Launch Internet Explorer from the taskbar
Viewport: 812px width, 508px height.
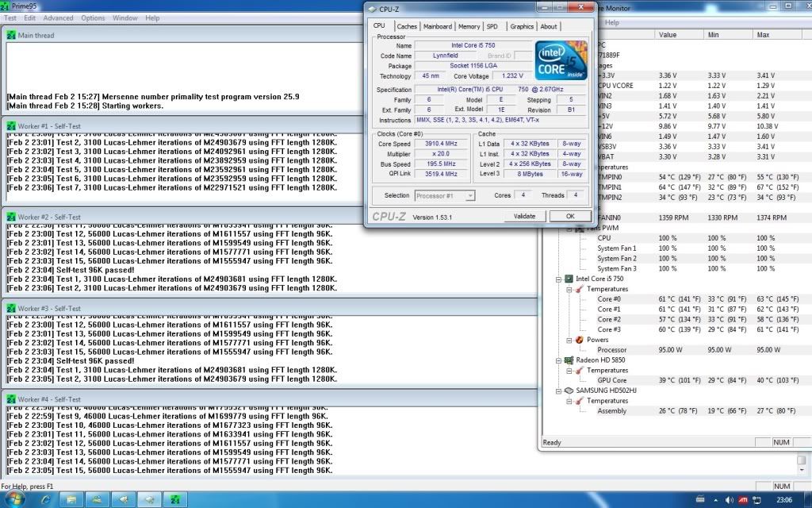point(45,500)
